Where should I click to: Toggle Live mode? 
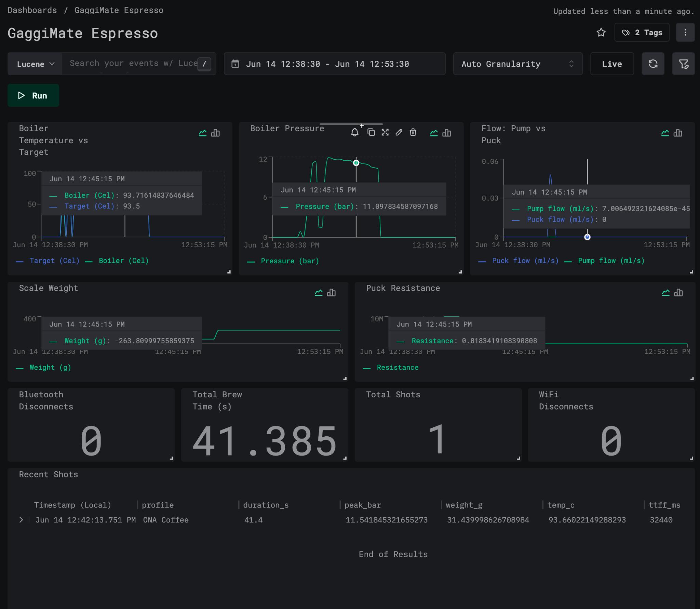tap(612, 64)
